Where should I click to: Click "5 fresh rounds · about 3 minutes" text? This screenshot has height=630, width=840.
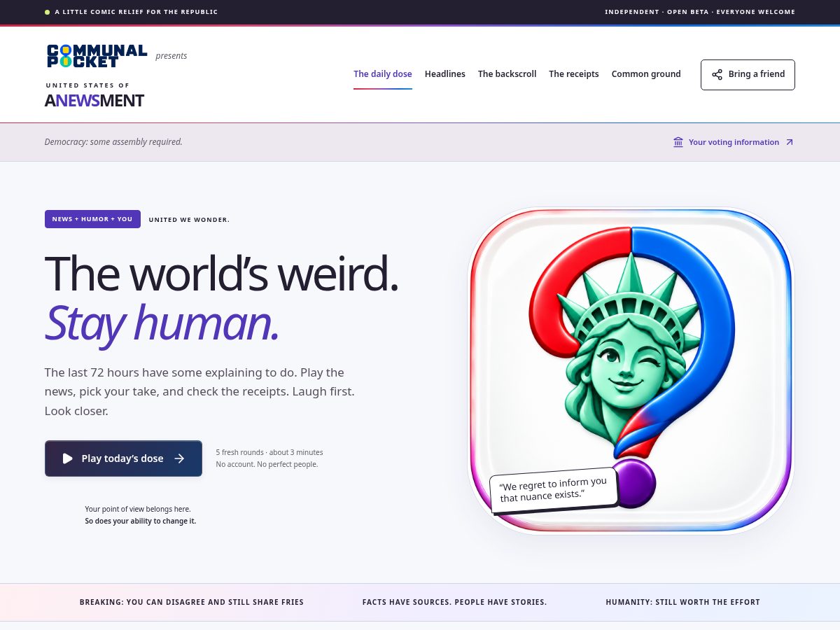click(269, 452)
